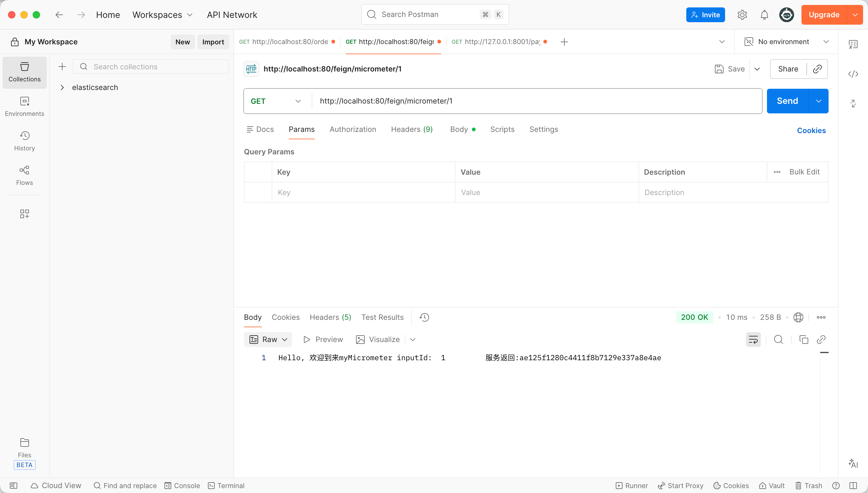This screenshot has height=493, width=868.
Task: Open Postbot AI assistant icon
Action: [853, 463]
